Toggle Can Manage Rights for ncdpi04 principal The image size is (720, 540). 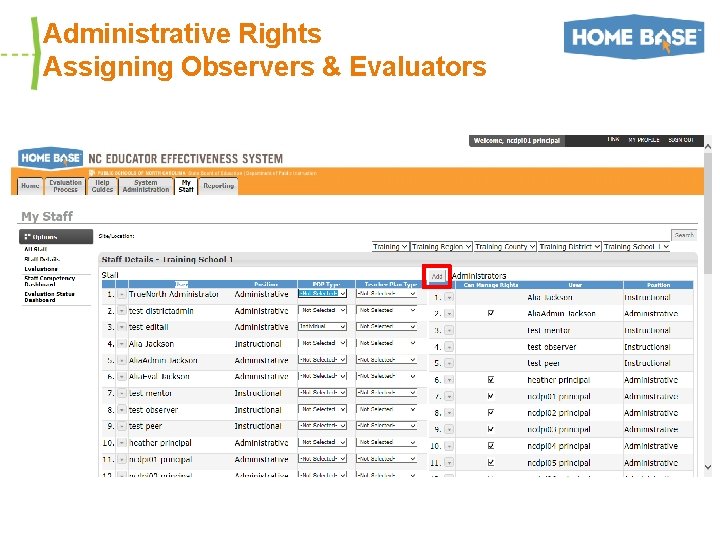coord(490,445)
